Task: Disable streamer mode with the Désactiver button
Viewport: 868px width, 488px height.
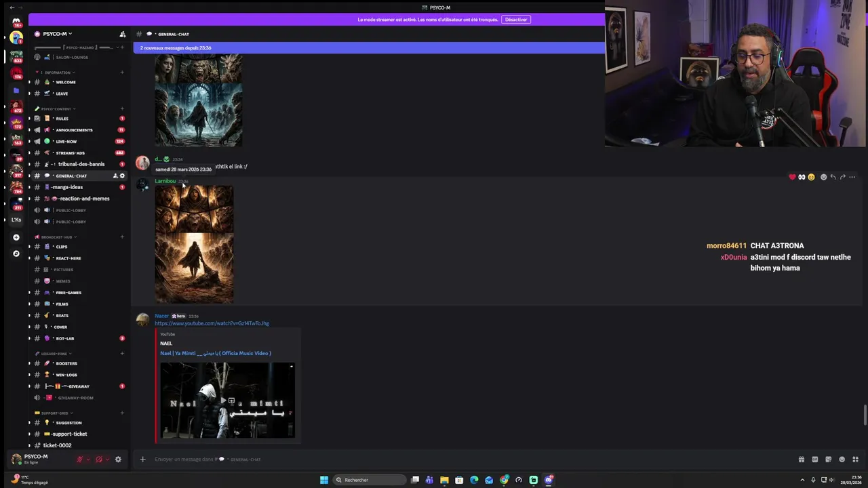Action: 516,20
